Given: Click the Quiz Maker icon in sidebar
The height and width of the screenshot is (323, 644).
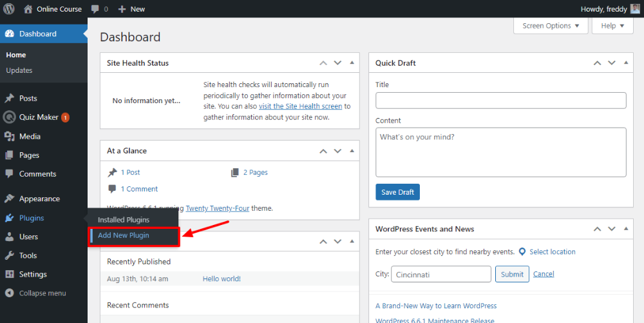Looking at the screenshot, I should click(9, 117).
